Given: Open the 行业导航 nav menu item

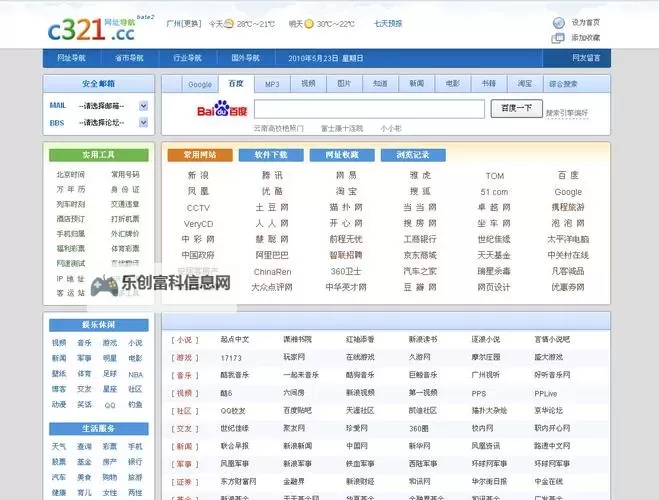Looking at the screenshot, I should coord(187,58).
